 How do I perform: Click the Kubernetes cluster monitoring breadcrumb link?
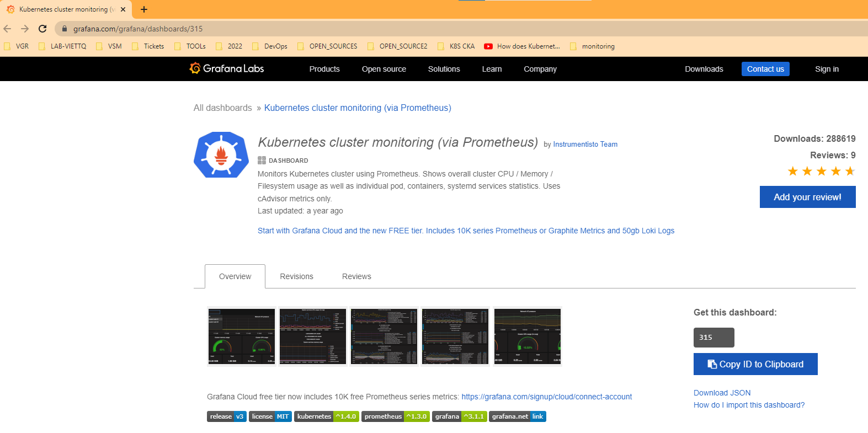click(x=358, y=108)
